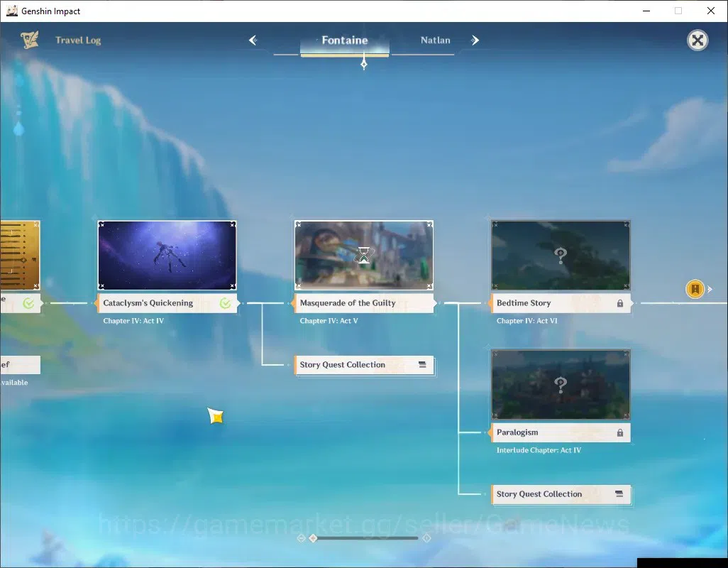Click the locked Paralogism thumbnail
The height and width of the screenshot is (568, 728).
(x=561, y=385)
